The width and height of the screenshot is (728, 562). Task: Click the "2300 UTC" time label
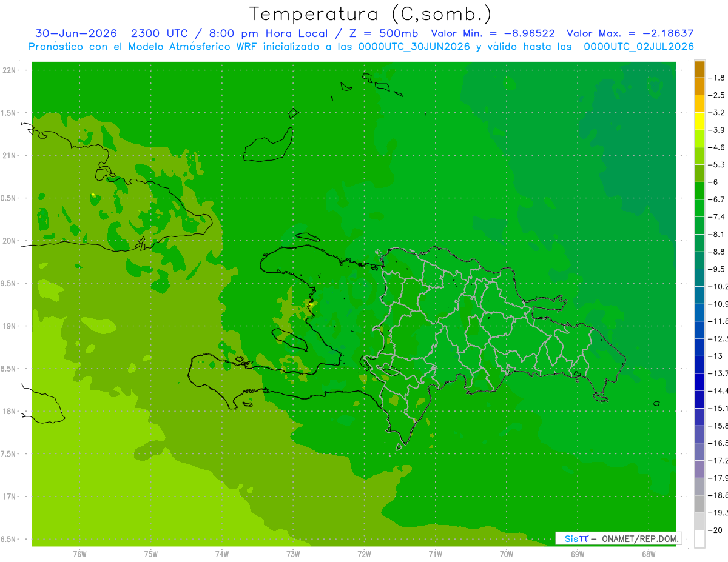(160, 33)
